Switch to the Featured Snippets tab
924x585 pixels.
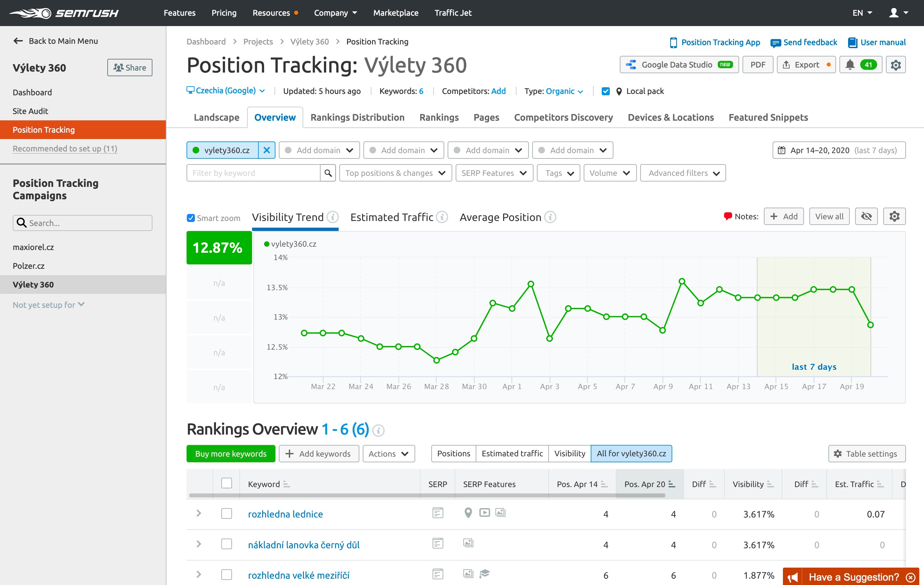(x=769, y=117)
